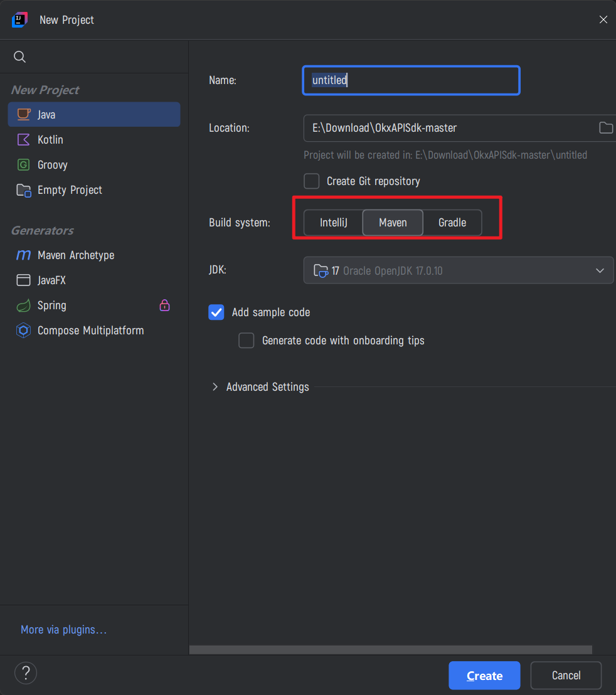Choose Compose Multiplatform generator
The height and width of the screenshot is (695, 616).
point(94,330)
